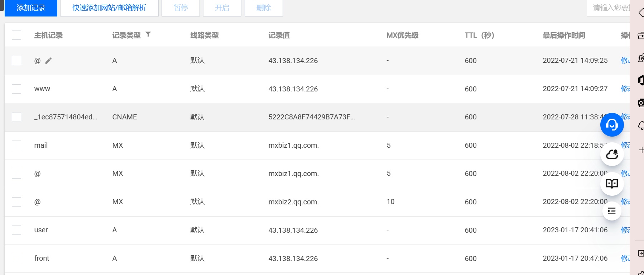Viewport: 644px width, 275px height.
Task: Click the 暂停 button
Action: pos(181,8)
